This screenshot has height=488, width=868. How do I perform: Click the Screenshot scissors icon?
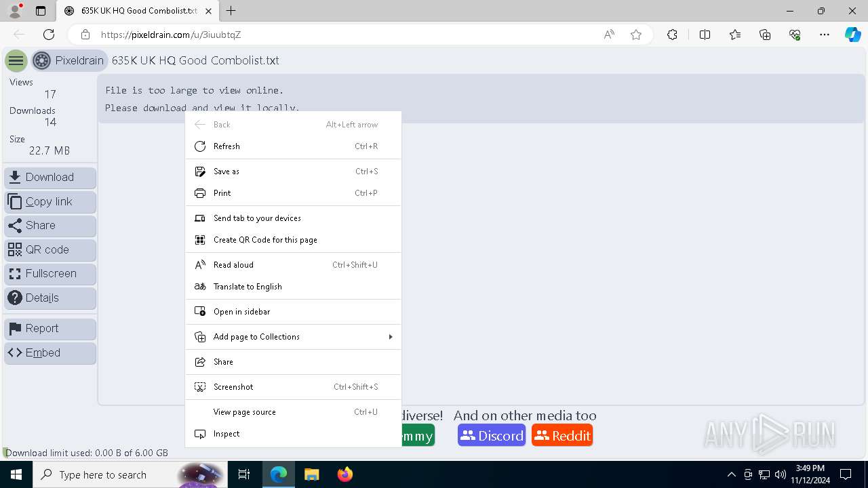pos(200,387)
